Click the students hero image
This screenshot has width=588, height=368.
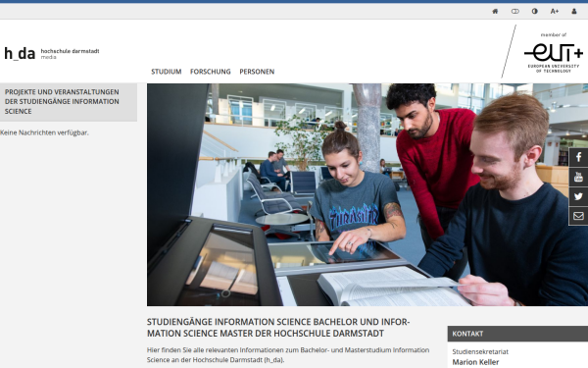(367, 194)
